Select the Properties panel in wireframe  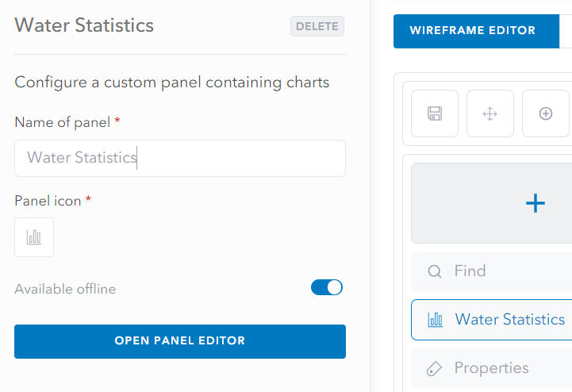coord(491,368)
